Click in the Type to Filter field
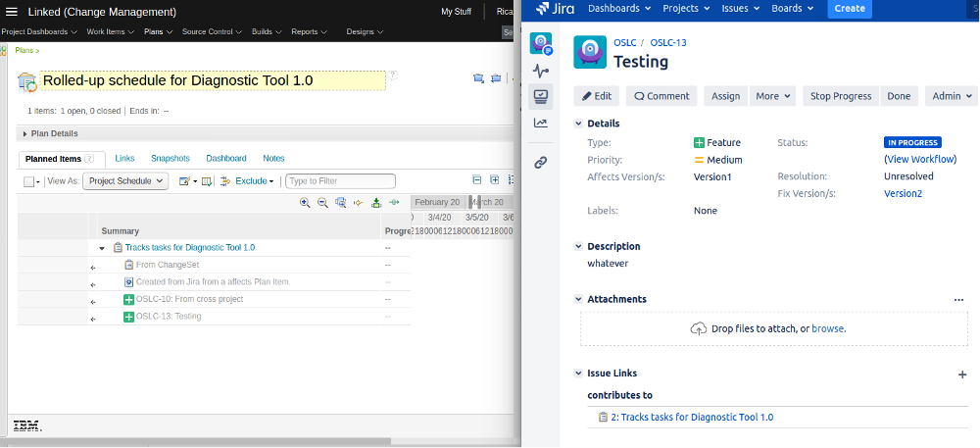Image resolution: width=980 pixels, height=448 pixels. pos(341,181)
